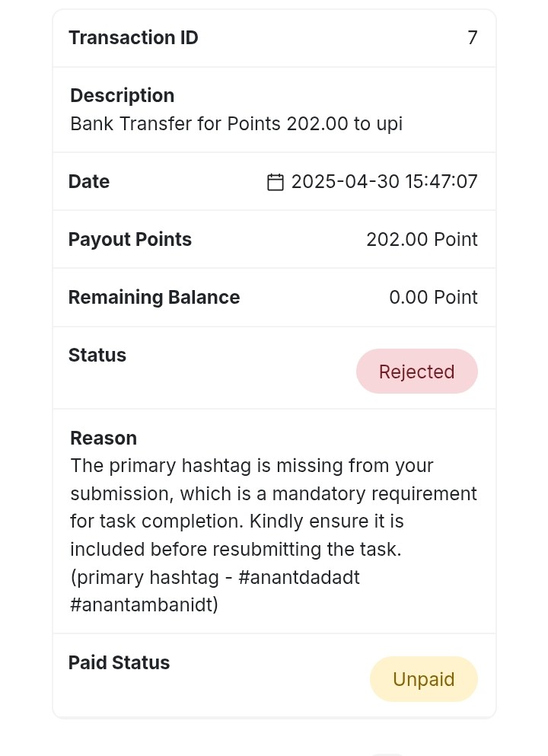Click the Paid Status label

click(x=119, y=663)
